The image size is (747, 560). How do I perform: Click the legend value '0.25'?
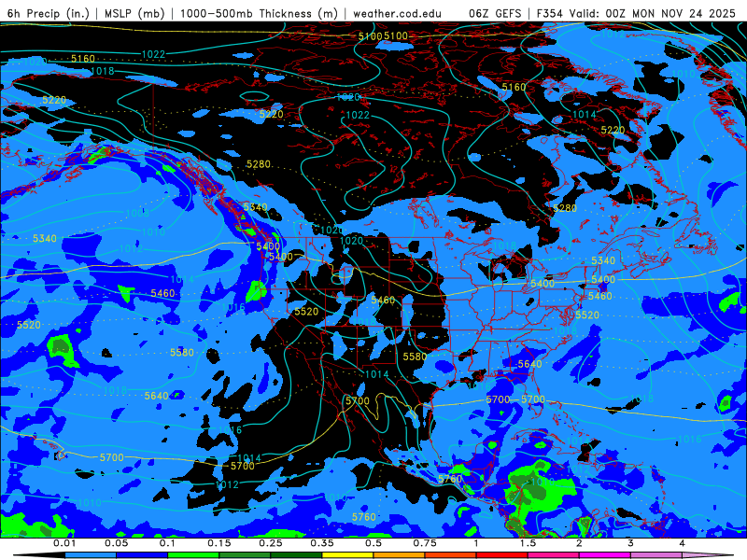tap(271, 543)
